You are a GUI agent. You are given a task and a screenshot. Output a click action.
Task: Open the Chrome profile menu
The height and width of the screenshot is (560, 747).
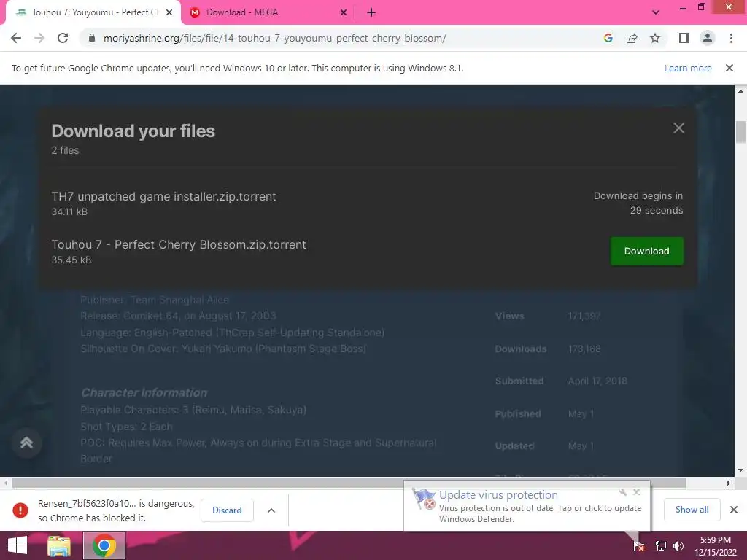(x=708, y=38)
